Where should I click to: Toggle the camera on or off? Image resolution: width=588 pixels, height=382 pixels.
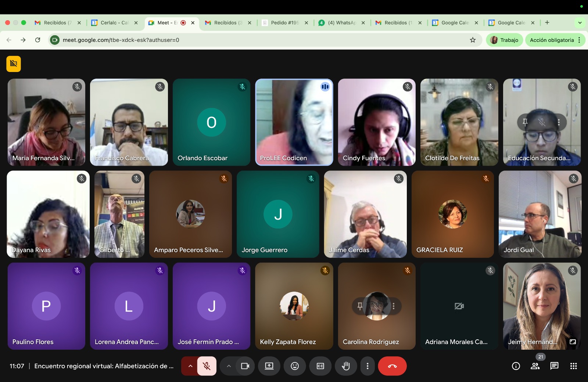point(245,366)
